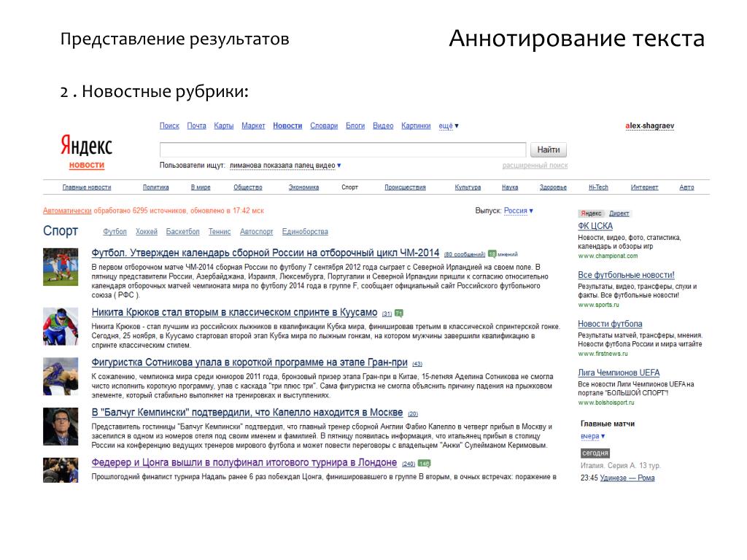Screen dimensions: 747x560
Task: Click the Яндекс logo
Action: (x=86, y=145)
